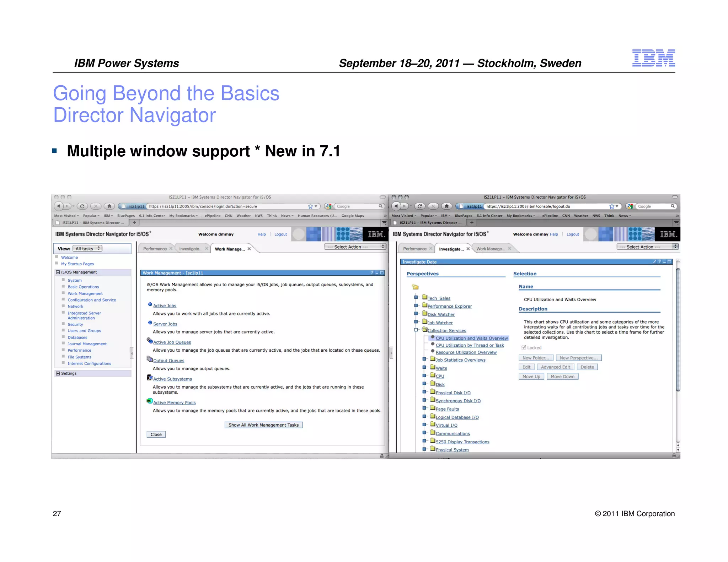Click the Investigate Data vertical scrollbar
The height and width of the screenshot is (562, 728).
pos(678,329)
